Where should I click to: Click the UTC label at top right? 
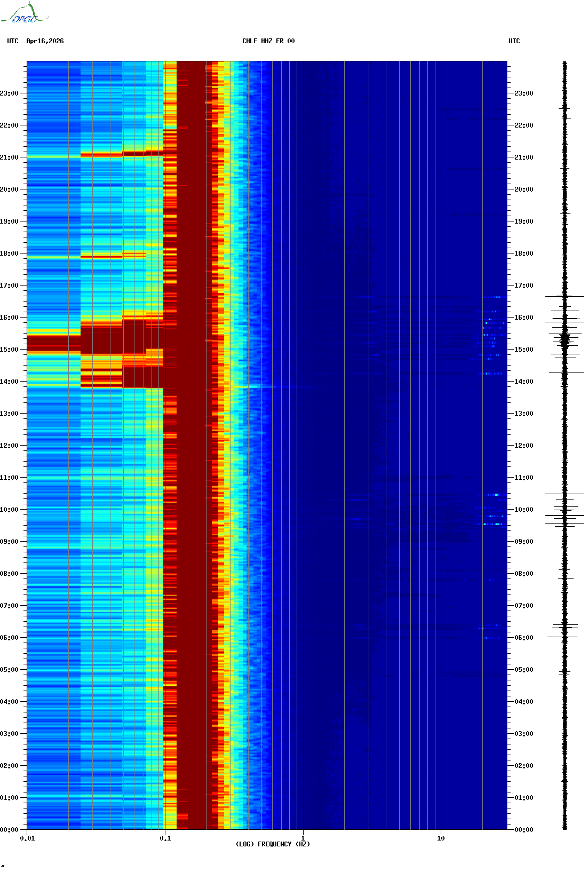pos(514,41)
